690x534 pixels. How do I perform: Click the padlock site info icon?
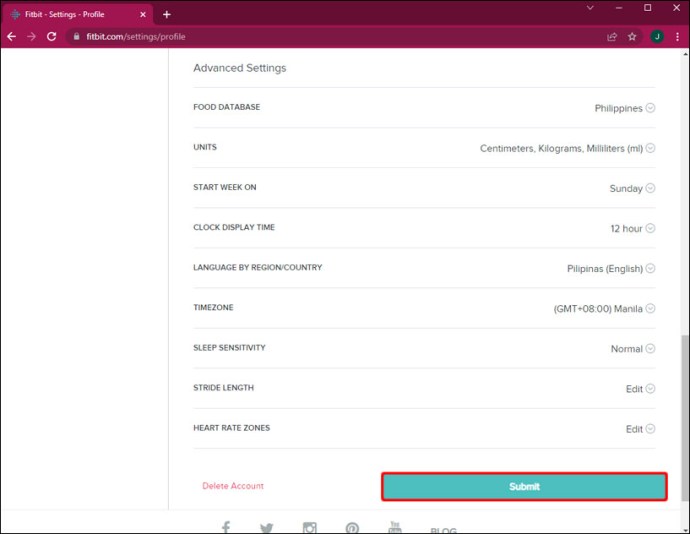pyautogui.click(x=77, y=37)
